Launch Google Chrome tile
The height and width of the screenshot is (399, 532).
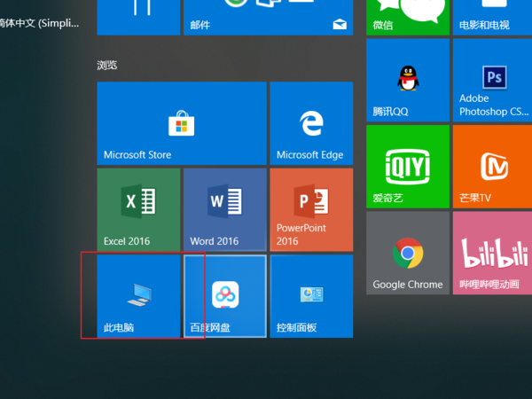[407, 253]
